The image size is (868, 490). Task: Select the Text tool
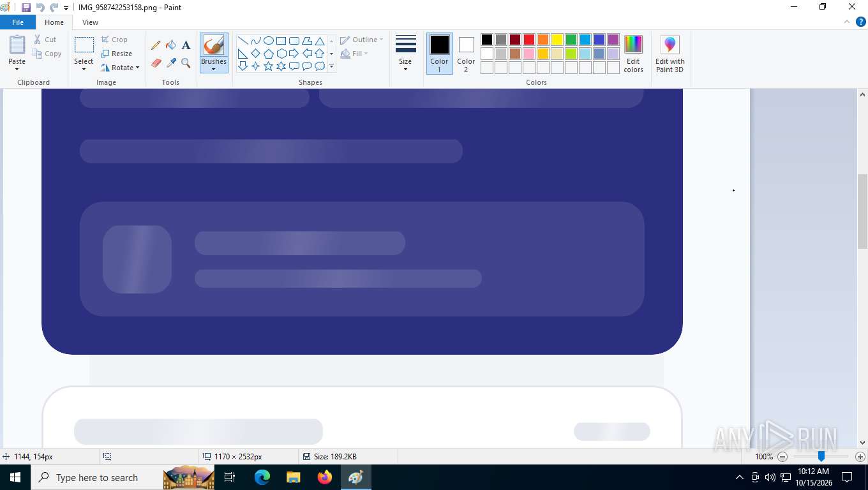pyautogui.click(x=186, y=45)
